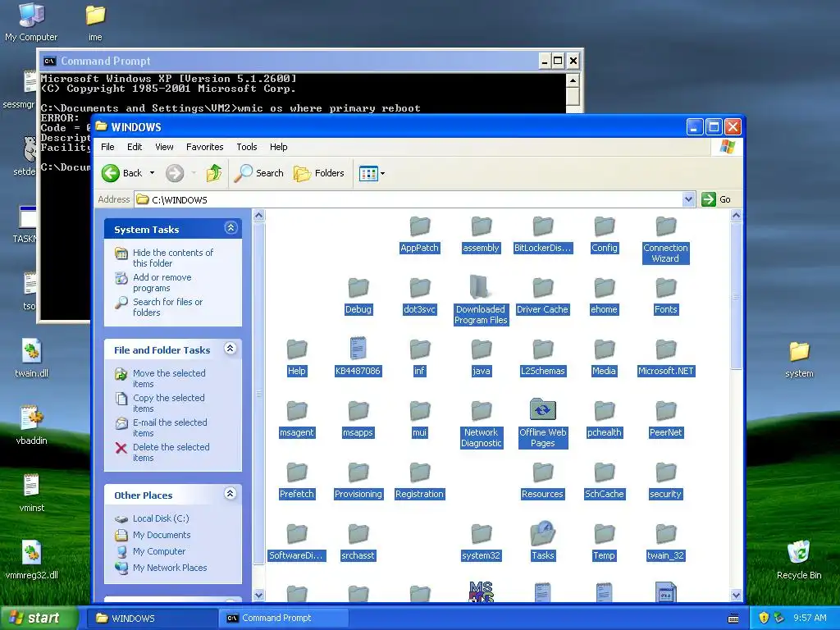Click the Go button
840x630 pixels.
(716, 199)
